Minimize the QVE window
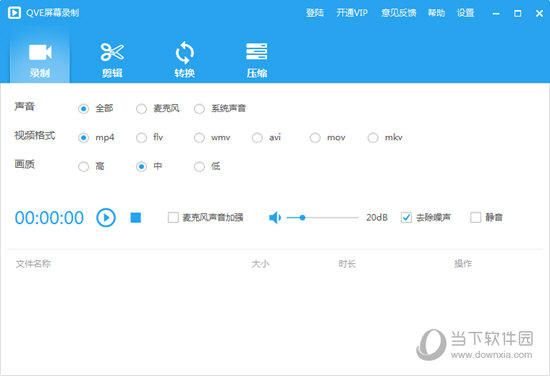 [x=496, y=14]
